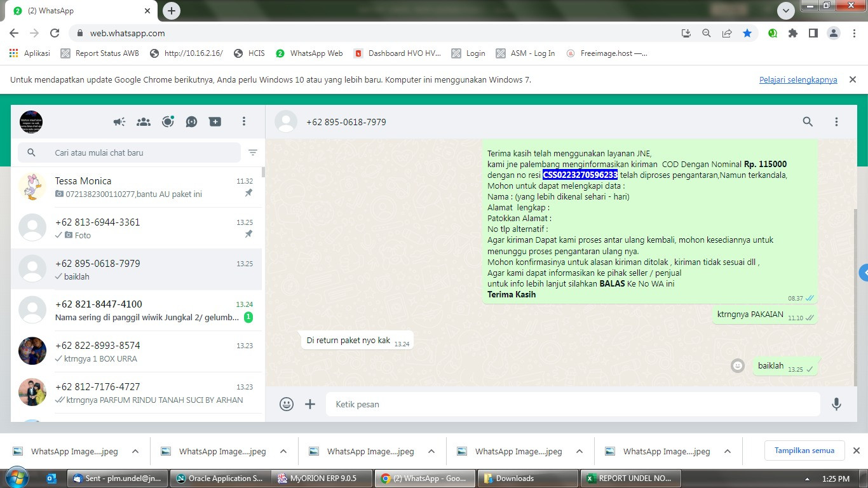Open the chat with +62 812-7176-4727
The image size is (868, 488).
pyautogui.click(x=136, y=393)
